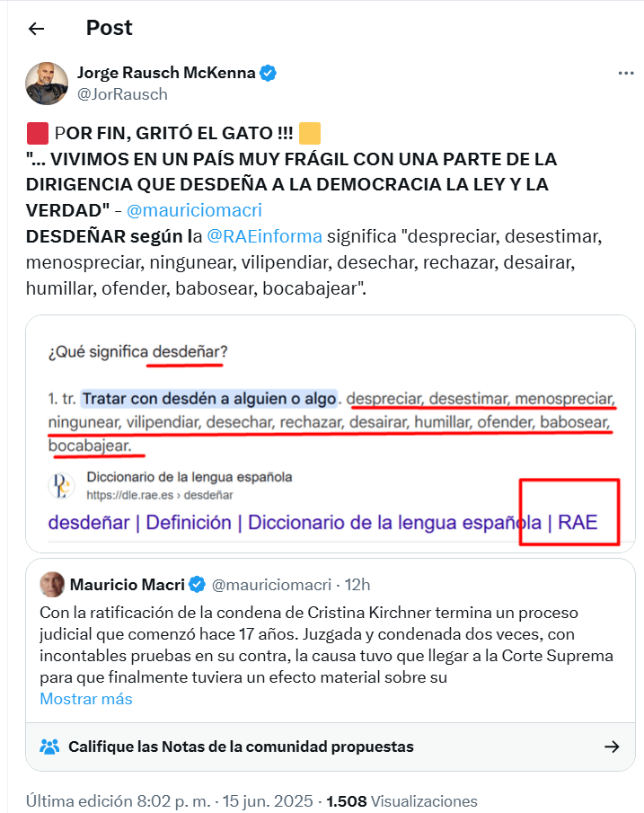Go back using the arrow icon
Viewport: 644px width, 813px height.
[x=36, y=29]
